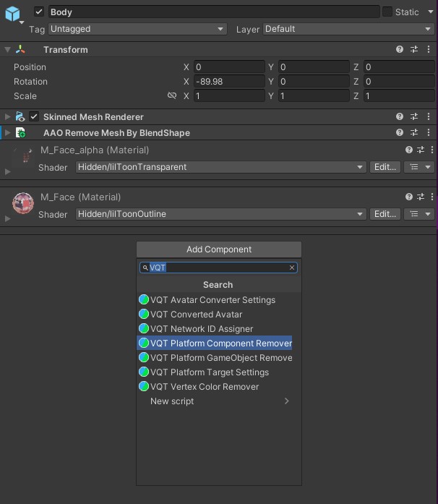Open Transform presets slider icon
Screen dimensions: 438x504
pyautogui.click(x=414, y=49)
